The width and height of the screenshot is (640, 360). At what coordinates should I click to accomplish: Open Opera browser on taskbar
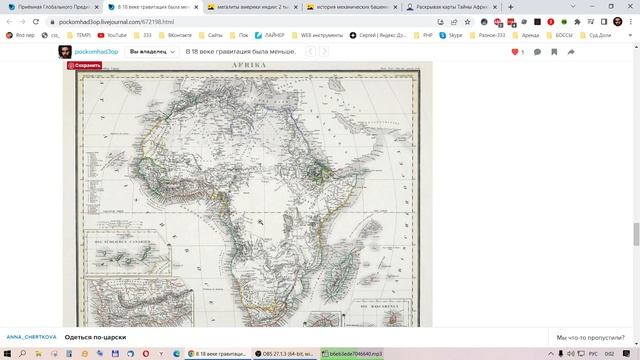click(146, 353)
